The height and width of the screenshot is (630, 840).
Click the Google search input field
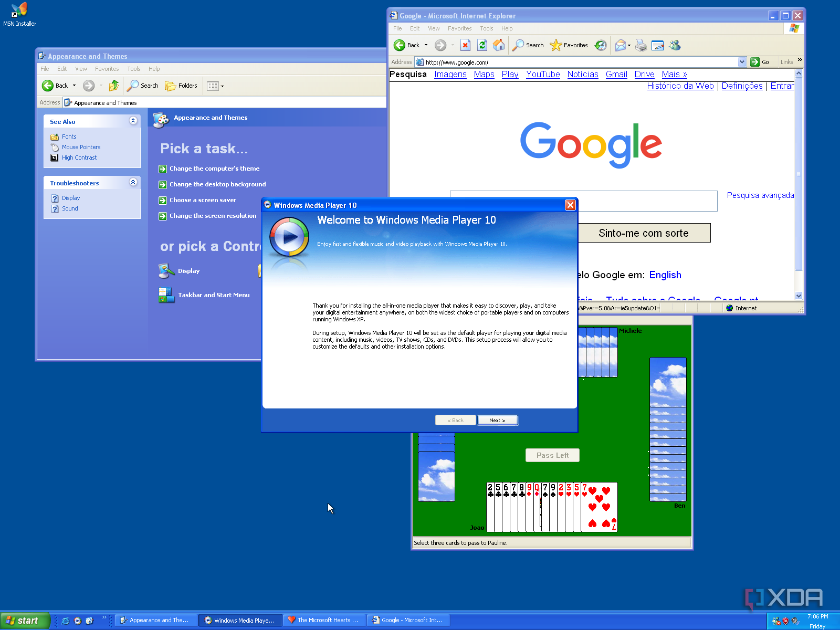[583, 201]
